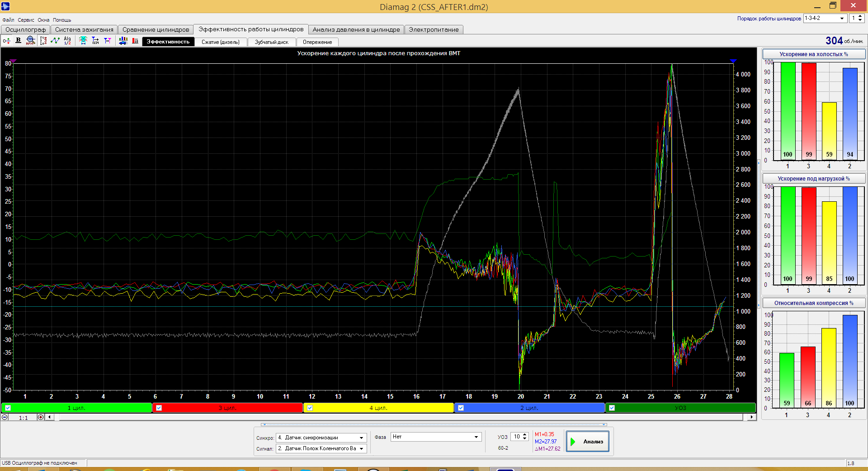Viewport: 868px width, 471px height.
Task: Increase the УОЗ stepper value
Action: [525, 435]
